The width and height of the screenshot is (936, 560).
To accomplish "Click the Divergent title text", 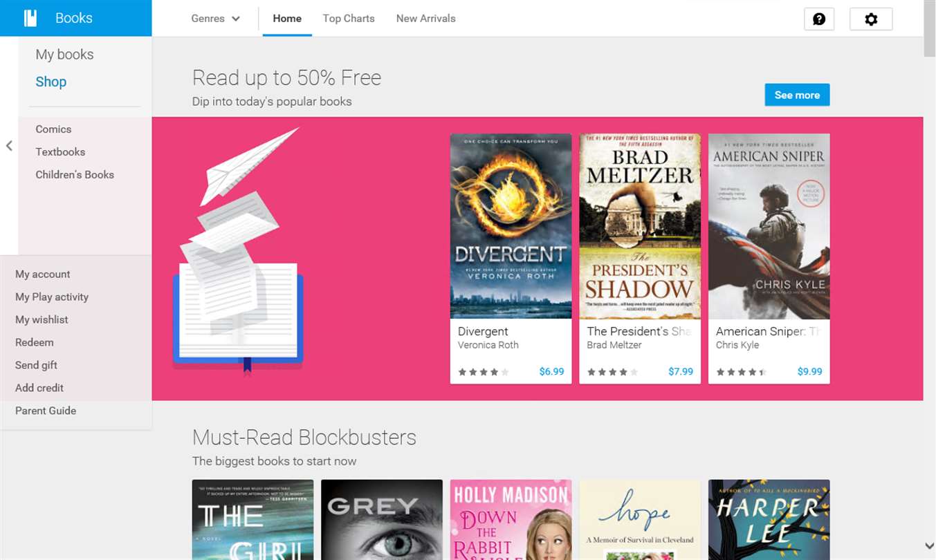I will point(483,332).
